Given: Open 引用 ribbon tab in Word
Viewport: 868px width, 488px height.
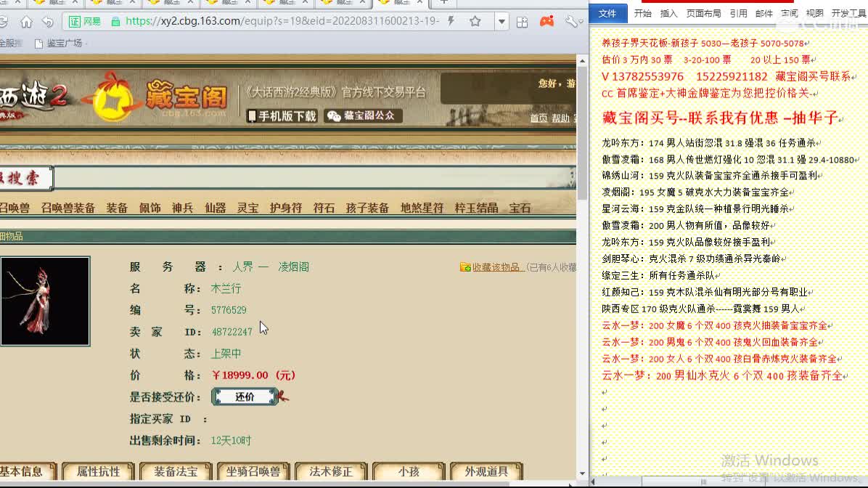Looking at the screenshot, I should click(x=738, y=13).
